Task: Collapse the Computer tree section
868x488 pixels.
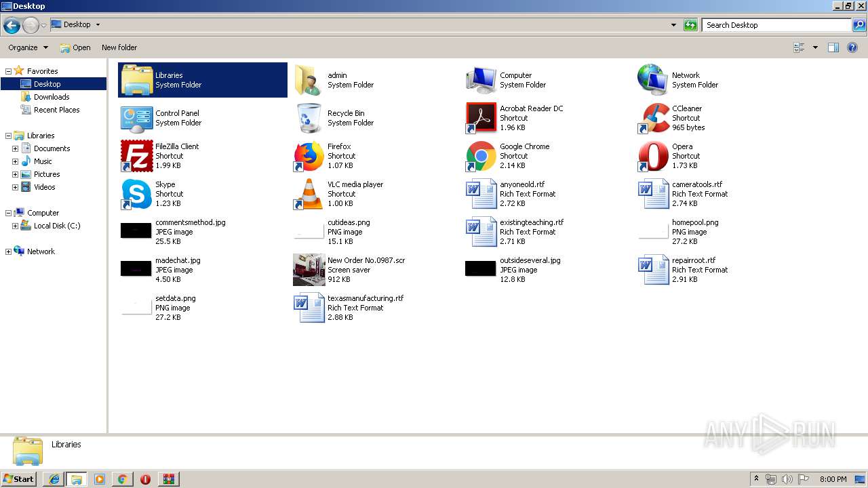Action: tap(8, 213)
